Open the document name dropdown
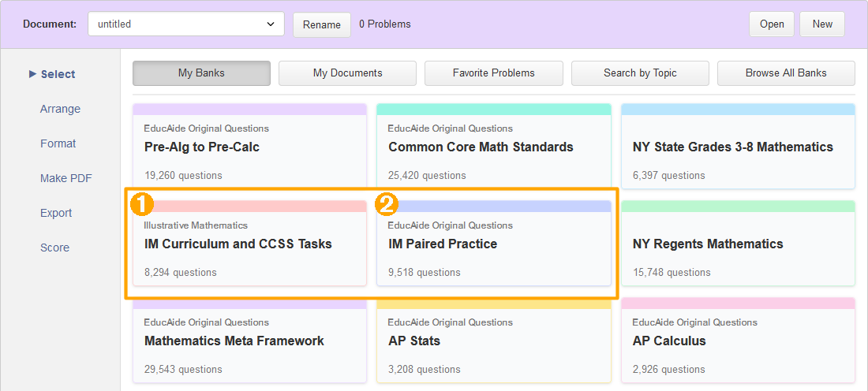The width and height of the screenshot is (868, 391). [x=186, y=24]
